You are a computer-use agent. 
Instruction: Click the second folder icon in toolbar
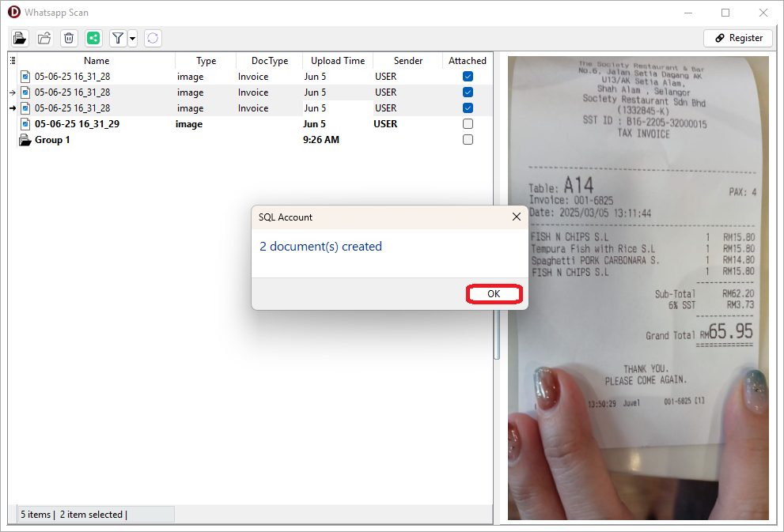pyautogui.click(x=44, y=38)
